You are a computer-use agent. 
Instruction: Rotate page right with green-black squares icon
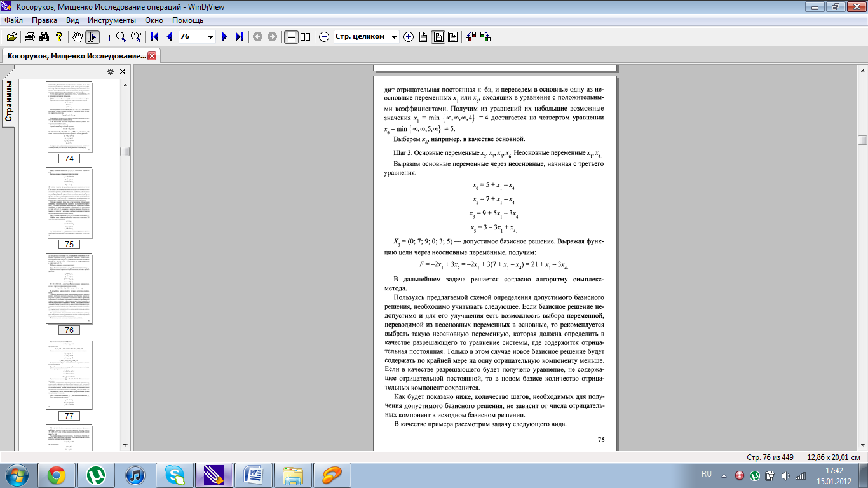tap(485, 37)
